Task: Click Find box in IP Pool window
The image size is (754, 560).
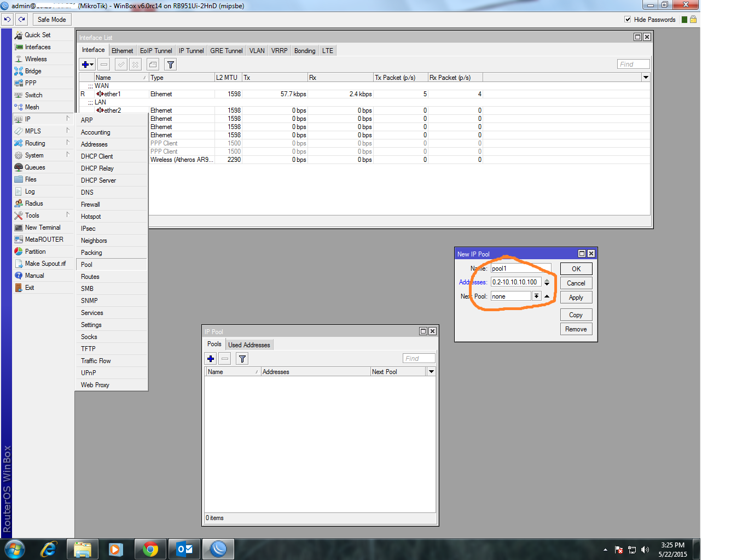Action: coord(419,358)
